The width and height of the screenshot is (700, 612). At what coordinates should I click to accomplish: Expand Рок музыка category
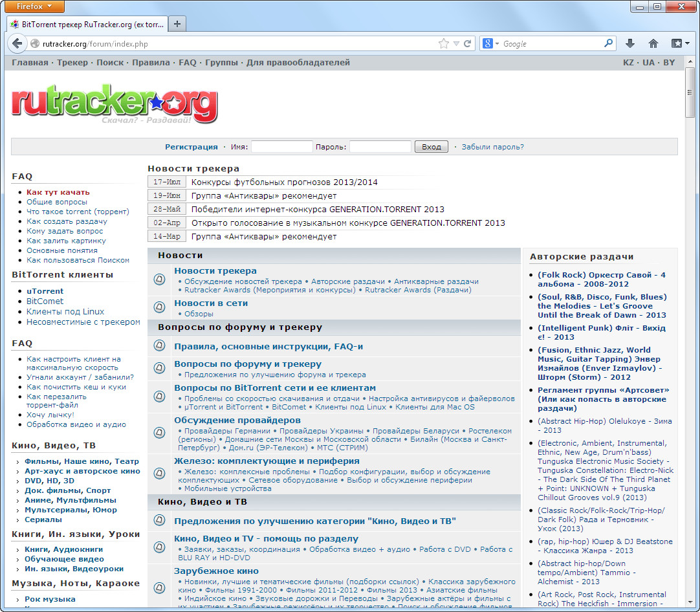click(x=50, y=599)
